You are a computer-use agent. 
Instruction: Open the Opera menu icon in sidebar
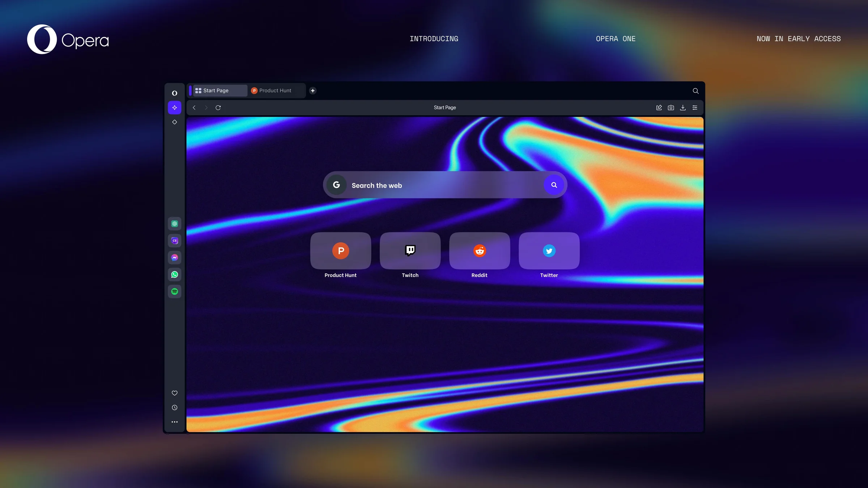pyautogui.click(x=174, y=93)
